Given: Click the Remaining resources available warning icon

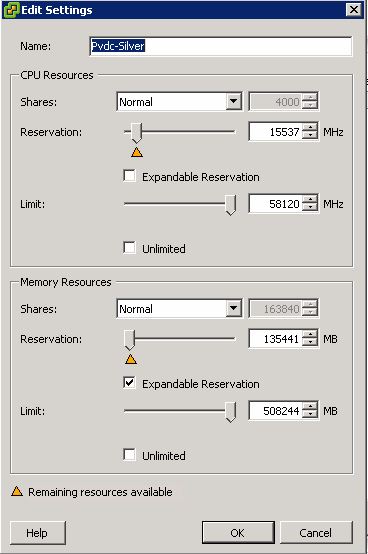Looking at the screenshot, I should [x=17, y=491].
